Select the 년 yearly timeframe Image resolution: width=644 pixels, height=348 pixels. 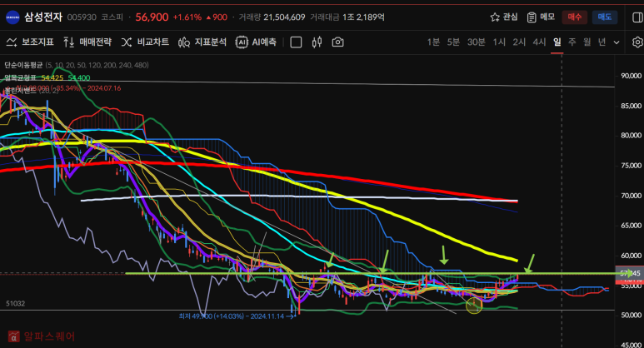(602, 42)
